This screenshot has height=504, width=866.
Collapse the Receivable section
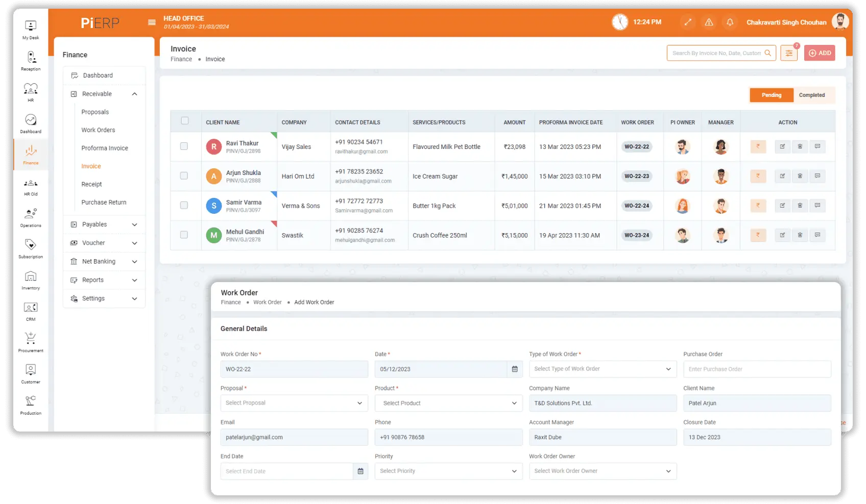(x=135, y=94)
